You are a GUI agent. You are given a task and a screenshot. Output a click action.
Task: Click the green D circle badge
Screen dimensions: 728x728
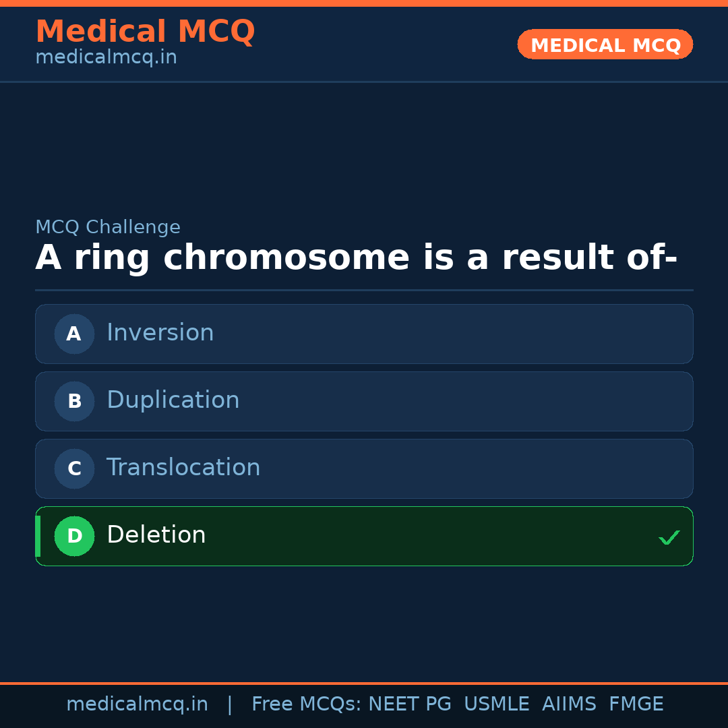tap(74, 536)
